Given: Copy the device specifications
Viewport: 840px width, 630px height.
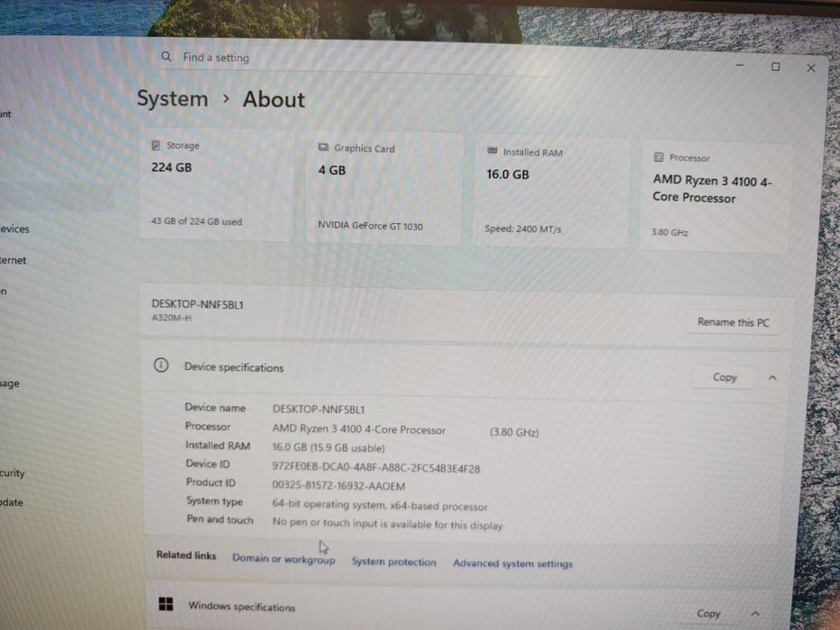Looking at the screenshot, I should tap(725, 377).
